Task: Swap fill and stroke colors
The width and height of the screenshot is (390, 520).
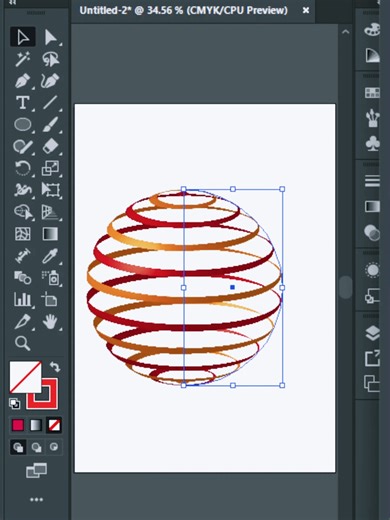Action: pos(55,367)
